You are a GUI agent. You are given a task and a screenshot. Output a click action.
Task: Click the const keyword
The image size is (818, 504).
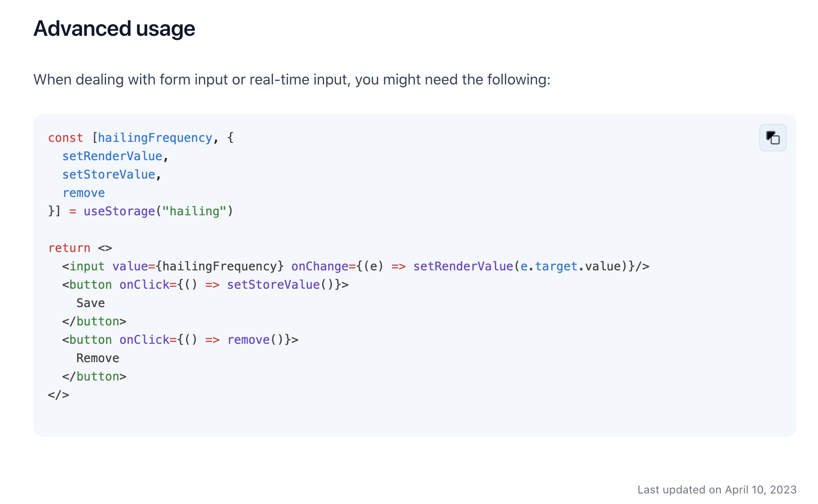(65, 137)
